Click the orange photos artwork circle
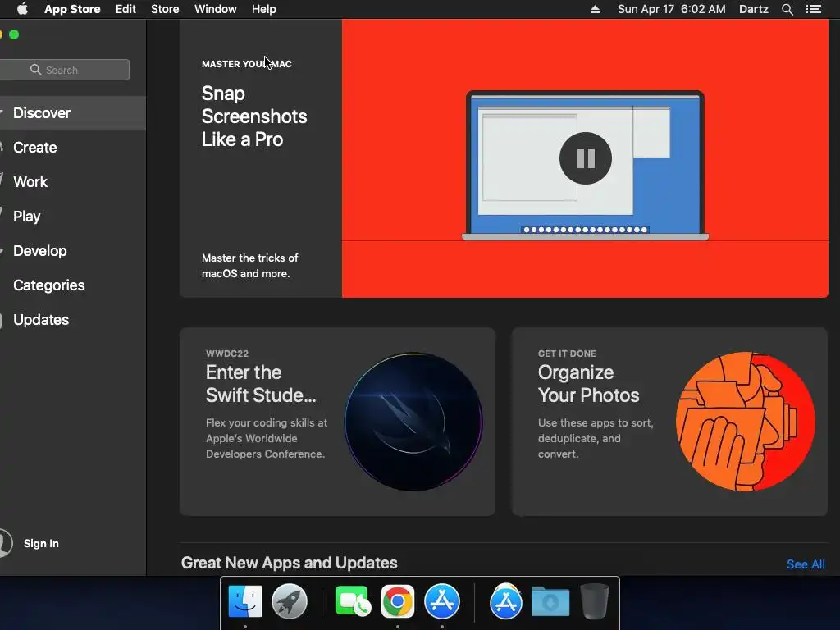Screen dimensions: 840x630 [746, 422]
